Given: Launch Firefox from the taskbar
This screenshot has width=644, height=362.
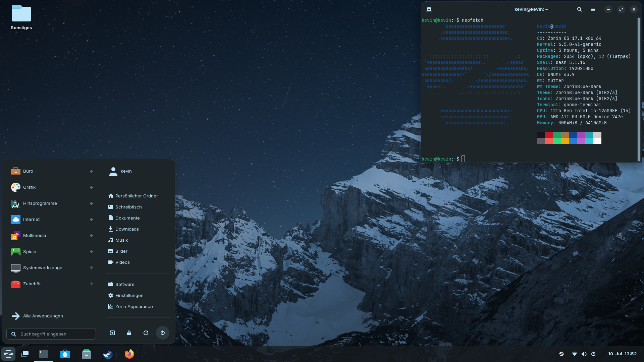Looking at the screenshot, I should click(129, 354).
